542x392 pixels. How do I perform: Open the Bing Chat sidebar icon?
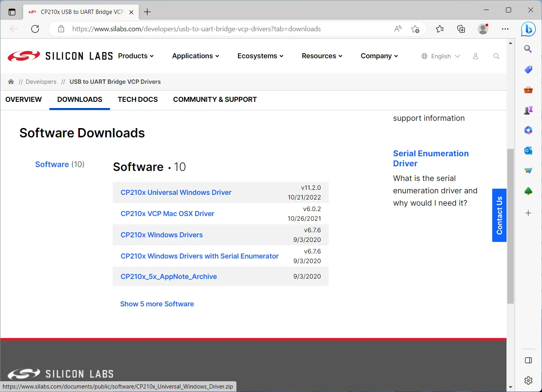(x=528, y=29)
